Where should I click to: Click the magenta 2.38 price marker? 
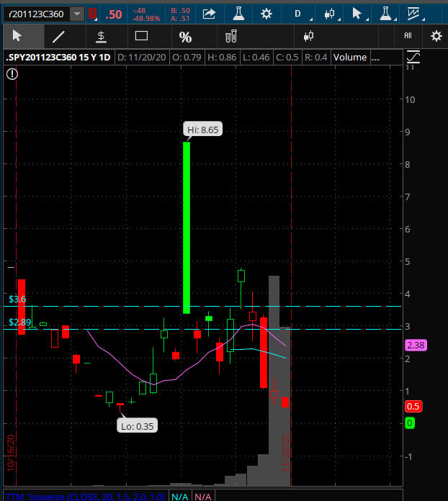[416, 345]
